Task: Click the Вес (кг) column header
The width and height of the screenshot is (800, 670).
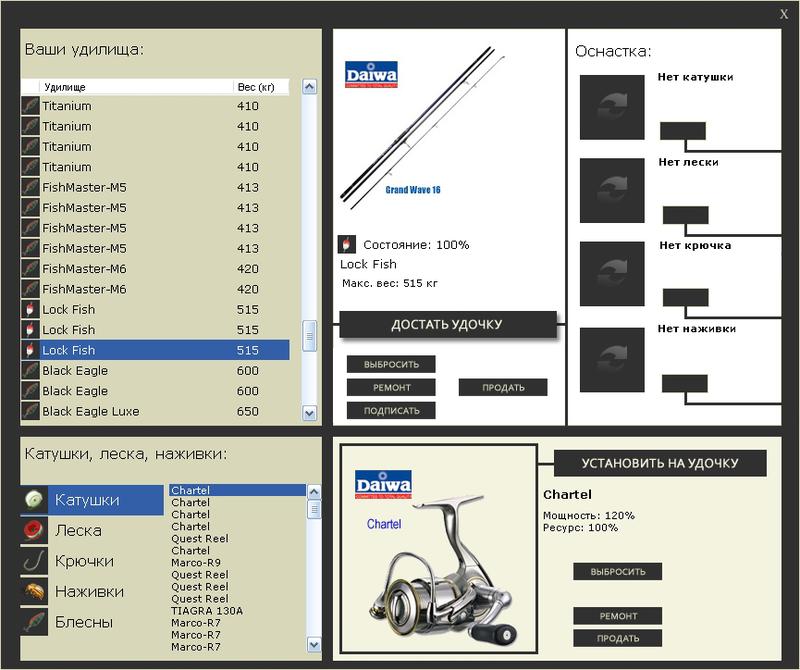Action: [261, 87]
